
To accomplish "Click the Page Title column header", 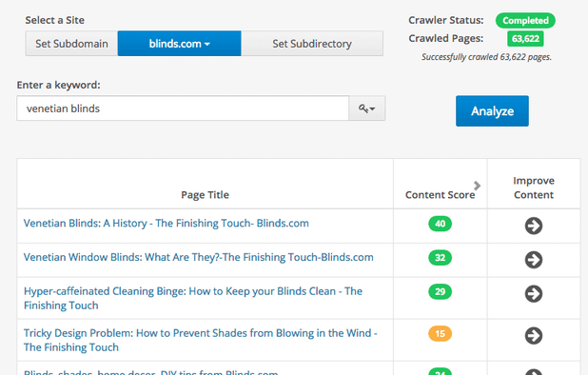I will pos(205,194).
